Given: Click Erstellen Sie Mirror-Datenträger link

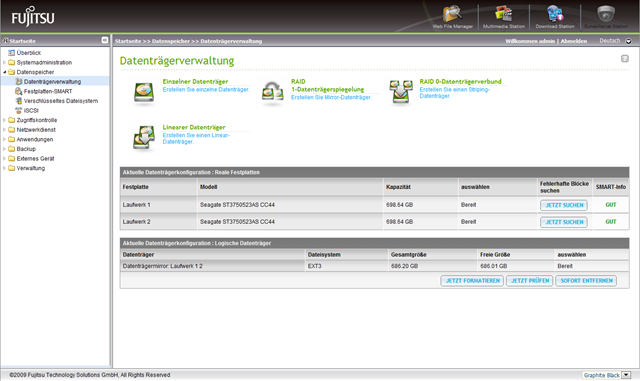Looking at the screenshot, I should coord(331,97).
